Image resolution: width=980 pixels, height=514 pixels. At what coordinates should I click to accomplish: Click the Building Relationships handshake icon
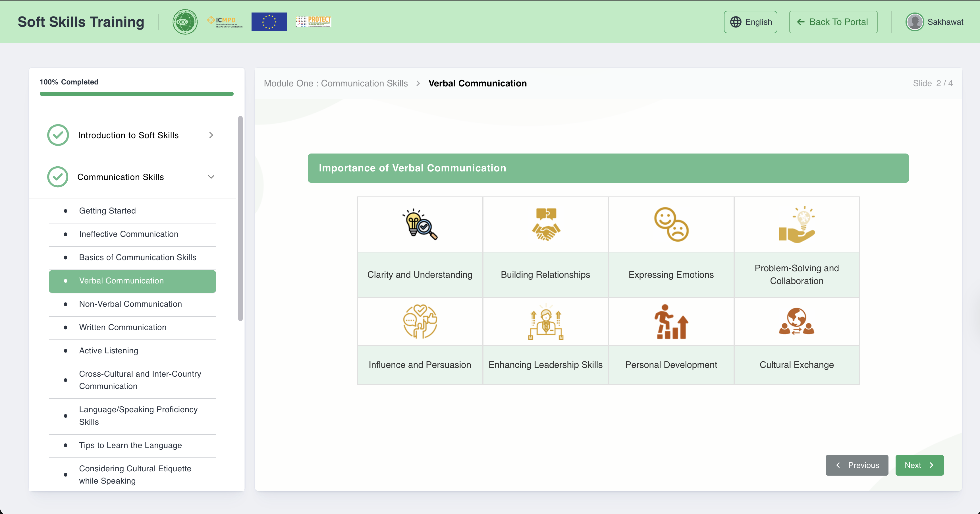545,225
